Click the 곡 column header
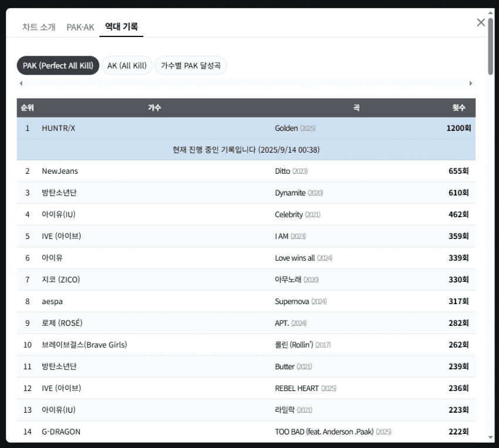The width and height of the screenshot is (499, 448). coord(356,107)
